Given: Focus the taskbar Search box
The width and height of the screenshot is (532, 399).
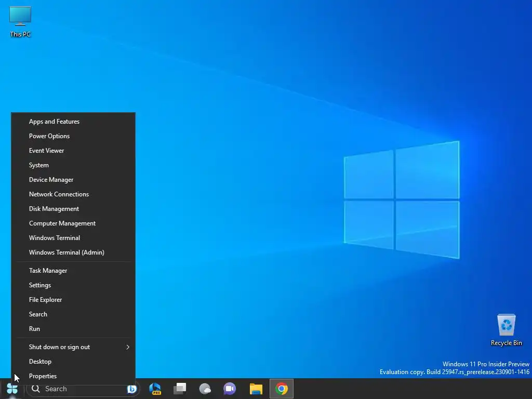Looking at the screenshot, I should (x=83, y=389).
